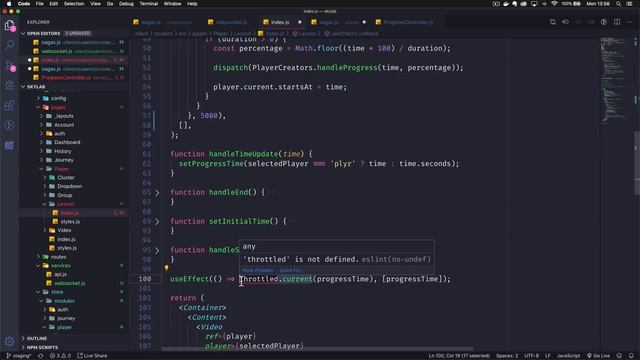Viewport: 640px width, 360px height.
Task: Click cursor position Ln 100, Col 19
Action: tap(459, 356)
